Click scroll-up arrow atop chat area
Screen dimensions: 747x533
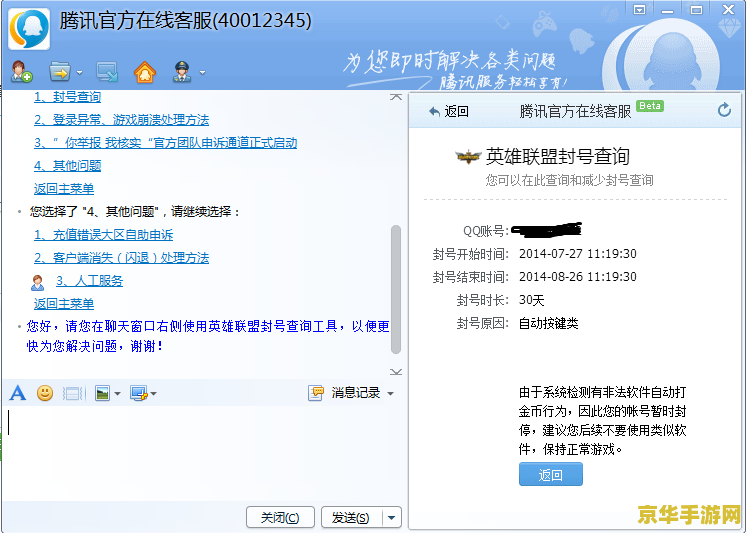click(395, 97)
